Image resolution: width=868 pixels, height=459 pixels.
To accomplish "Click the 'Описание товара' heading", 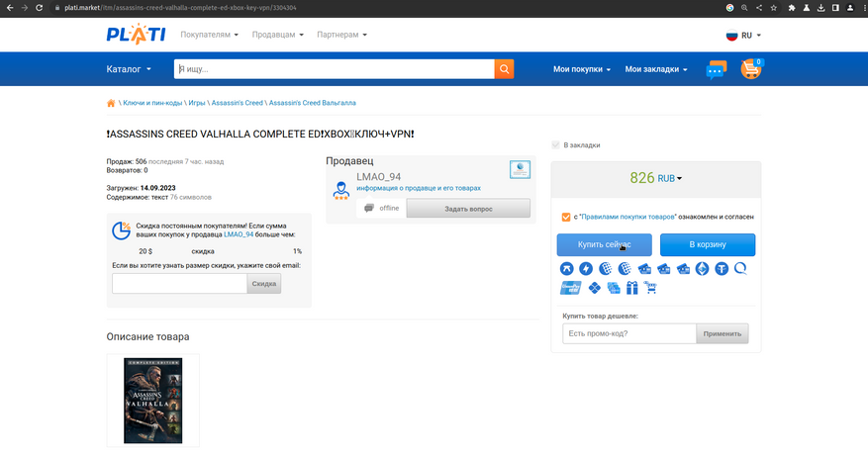I will coord(147,336).
